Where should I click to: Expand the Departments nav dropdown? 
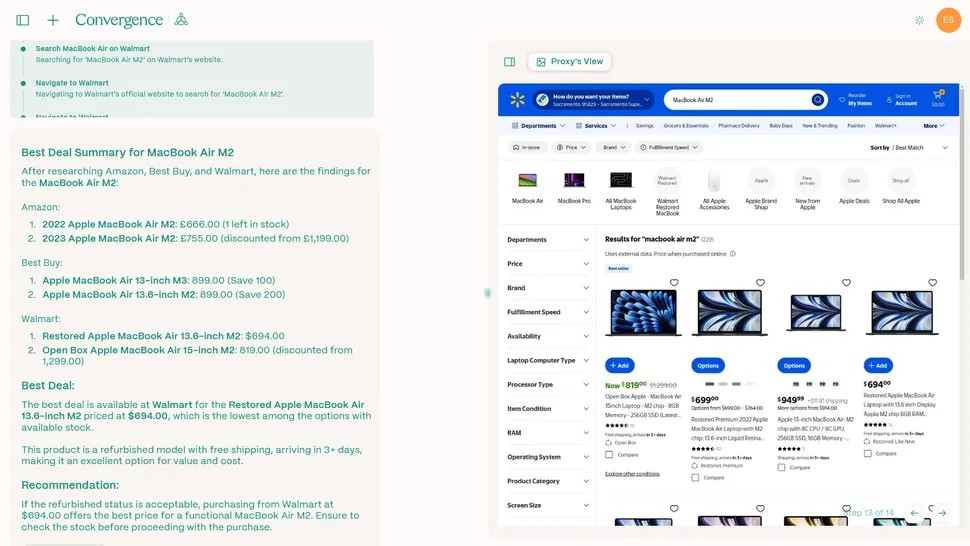pos(538,126)
